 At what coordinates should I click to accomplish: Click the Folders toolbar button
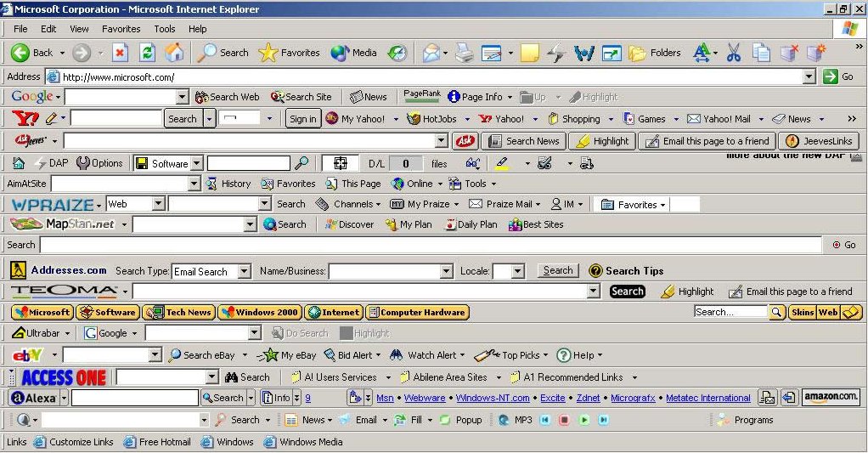pyautogui.click(x=655, y=53)
